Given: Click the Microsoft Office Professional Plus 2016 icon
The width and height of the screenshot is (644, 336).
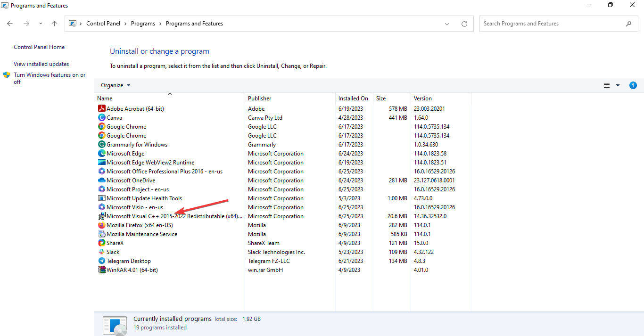Looking at the screenshot, I should click(101, 172).
